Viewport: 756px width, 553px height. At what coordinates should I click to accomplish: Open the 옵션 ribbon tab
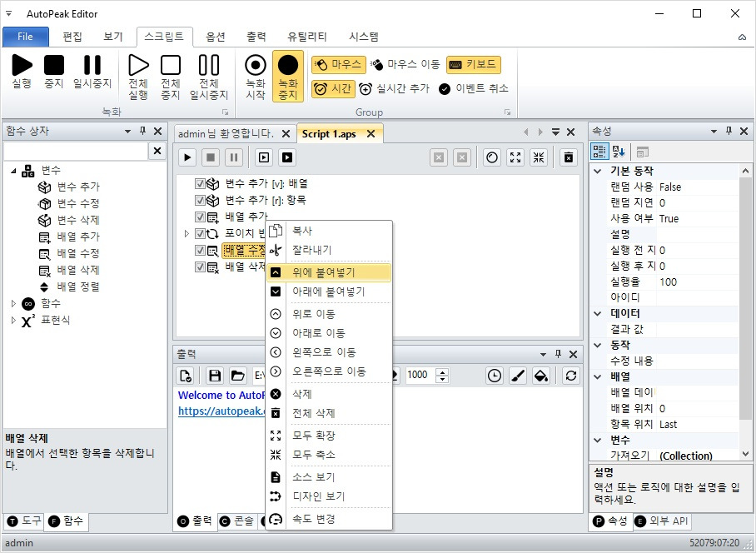215,37
